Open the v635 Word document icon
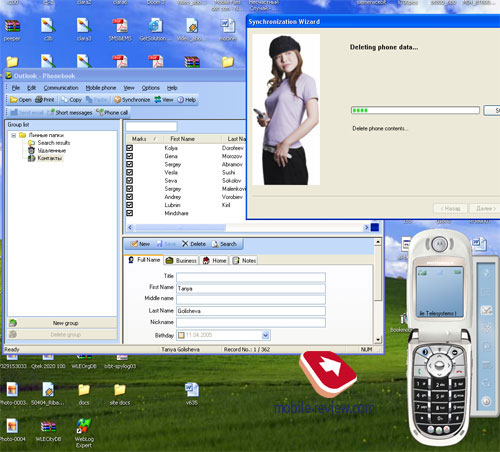Viewport: 500px width, 452px height. 192,393
